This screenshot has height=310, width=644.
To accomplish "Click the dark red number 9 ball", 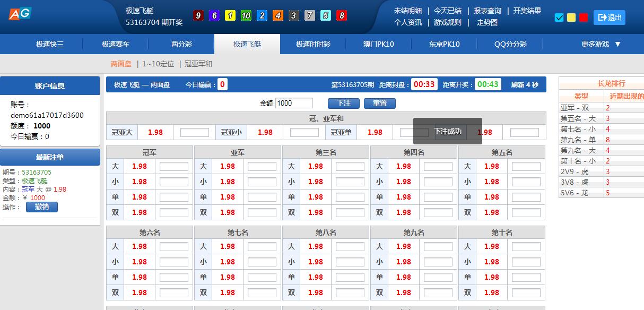I will tap(198, 15).
